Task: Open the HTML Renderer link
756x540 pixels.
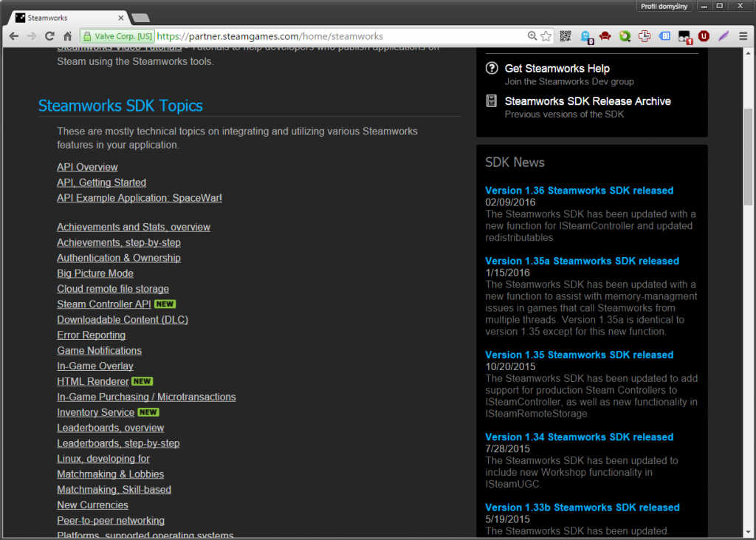Action: 92,381
